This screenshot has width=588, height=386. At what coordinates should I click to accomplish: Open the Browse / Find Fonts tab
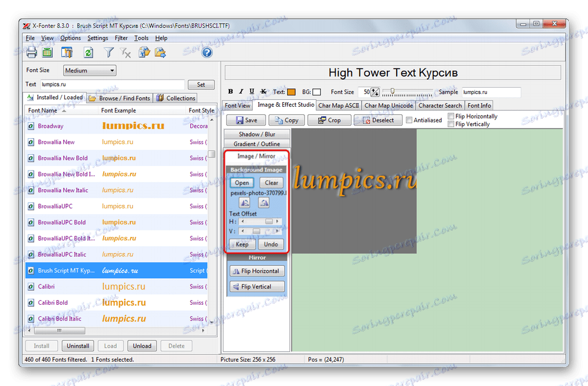click(119, 98)
